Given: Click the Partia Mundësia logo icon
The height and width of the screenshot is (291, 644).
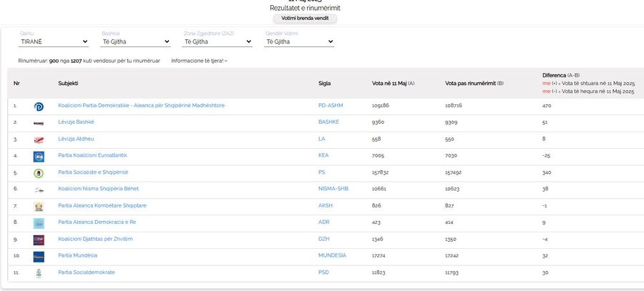Looking at the screenshot, I should 39,257.
